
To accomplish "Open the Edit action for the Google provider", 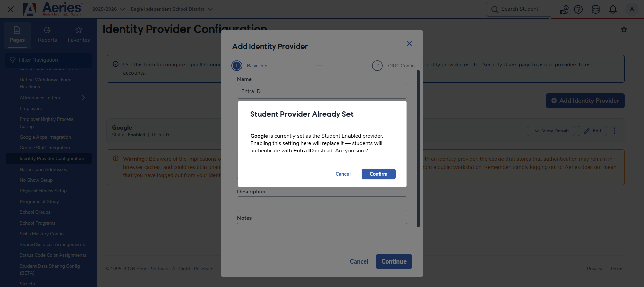I will (x=592, y=131).
